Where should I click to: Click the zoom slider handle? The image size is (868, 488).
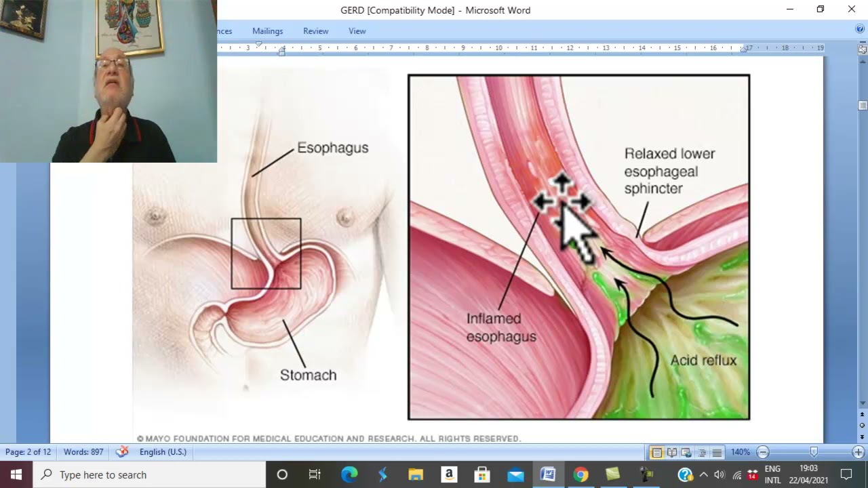pyautogui.click(x=814, y=452)
